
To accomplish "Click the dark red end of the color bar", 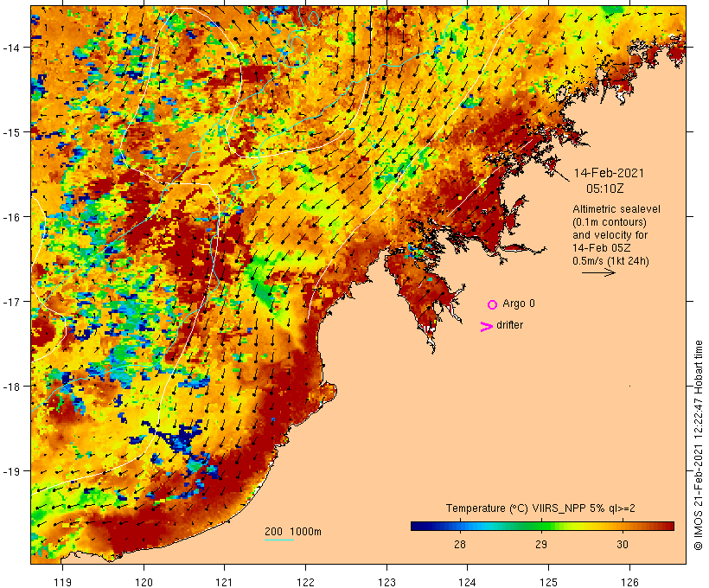I will [670, 526].
